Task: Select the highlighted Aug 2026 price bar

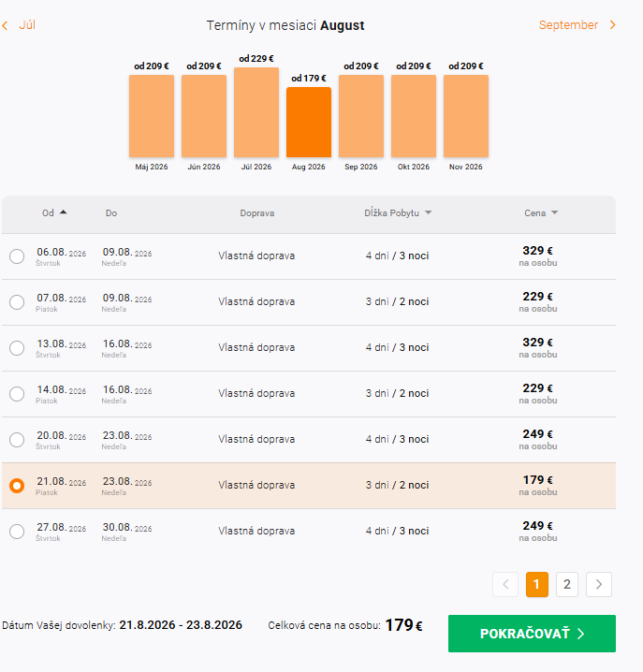Action: 309,123
